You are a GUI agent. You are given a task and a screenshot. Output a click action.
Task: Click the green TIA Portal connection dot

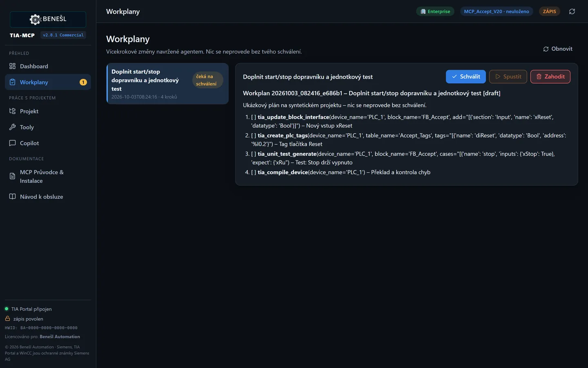(x=7, y=309)
